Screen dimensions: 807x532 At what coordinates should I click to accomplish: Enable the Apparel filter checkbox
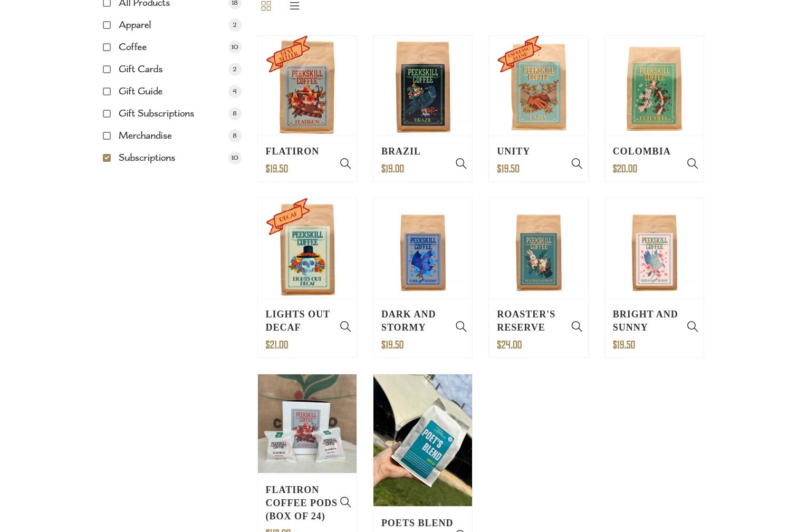point(107,25)
